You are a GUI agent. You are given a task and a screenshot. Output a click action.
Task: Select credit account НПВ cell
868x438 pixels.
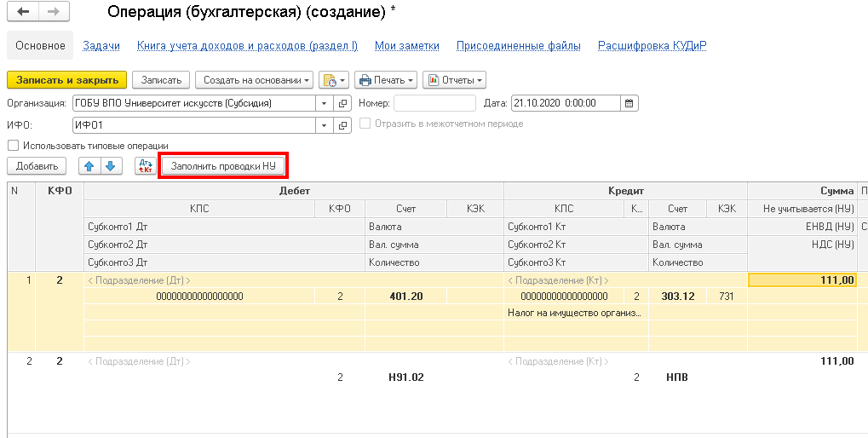coord(677,377)
